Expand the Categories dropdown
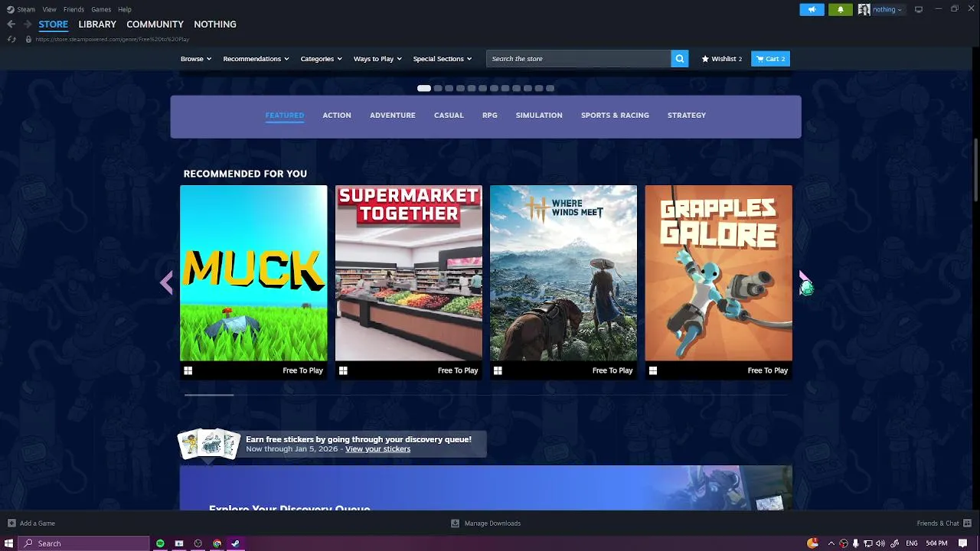980x551 pixels. [321, 59]
